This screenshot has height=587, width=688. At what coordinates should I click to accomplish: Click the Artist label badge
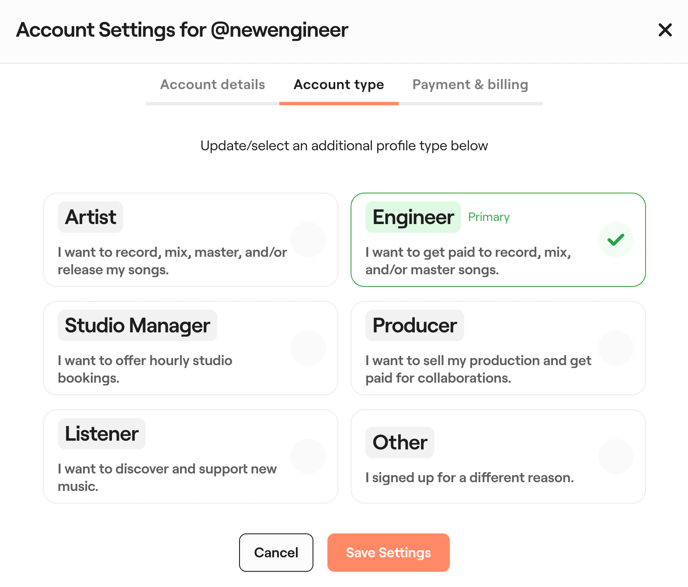point(90,217)
